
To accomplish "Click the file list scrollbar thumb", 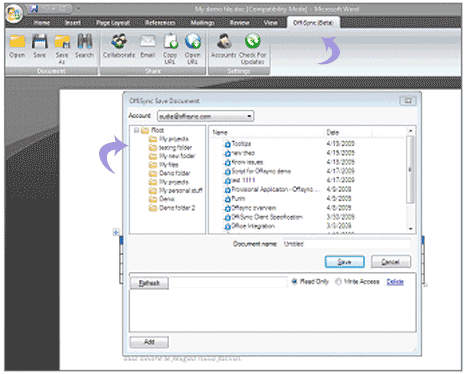I will 411,169.
